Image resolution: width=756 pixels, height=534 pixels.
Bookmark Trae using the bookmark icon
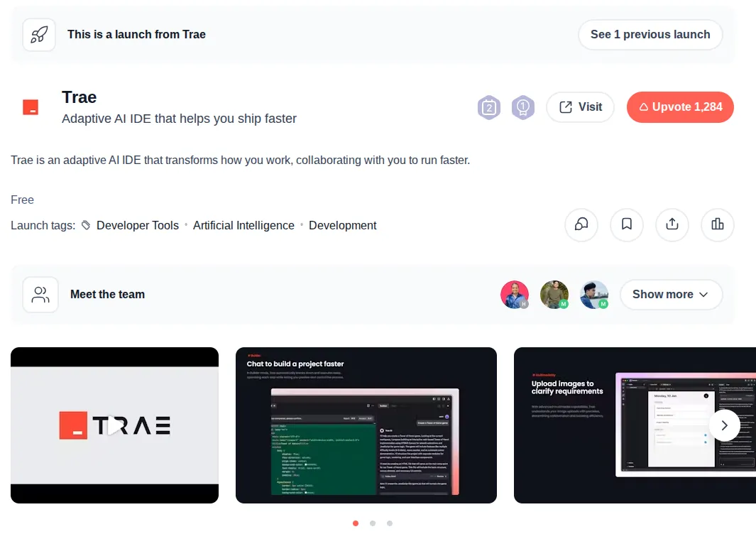(x=627, y=225)
